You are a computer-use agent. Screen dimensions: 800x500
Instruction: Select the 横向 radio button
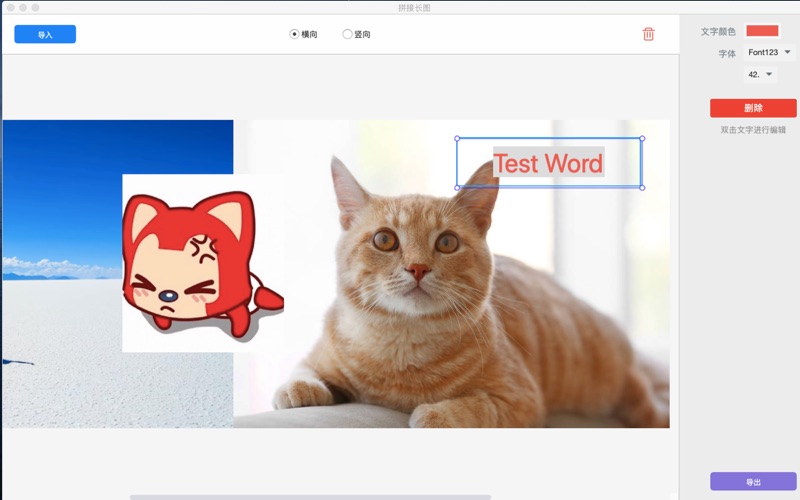(x=294, y=34)
